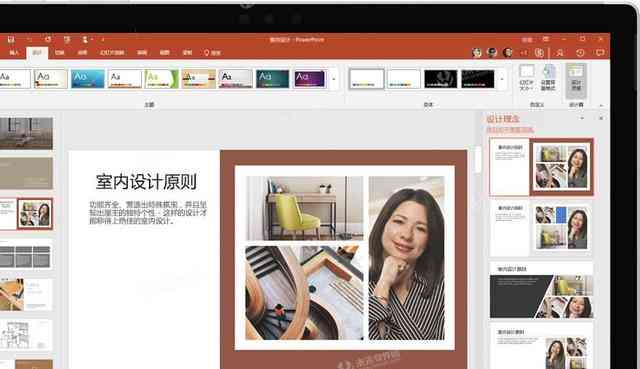Open version history clock icon

tap(580, 53)
